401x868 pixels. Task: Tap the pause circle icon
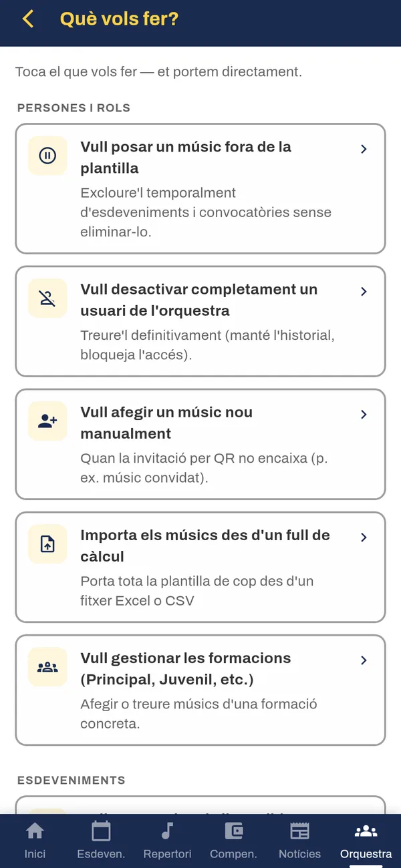47,156
